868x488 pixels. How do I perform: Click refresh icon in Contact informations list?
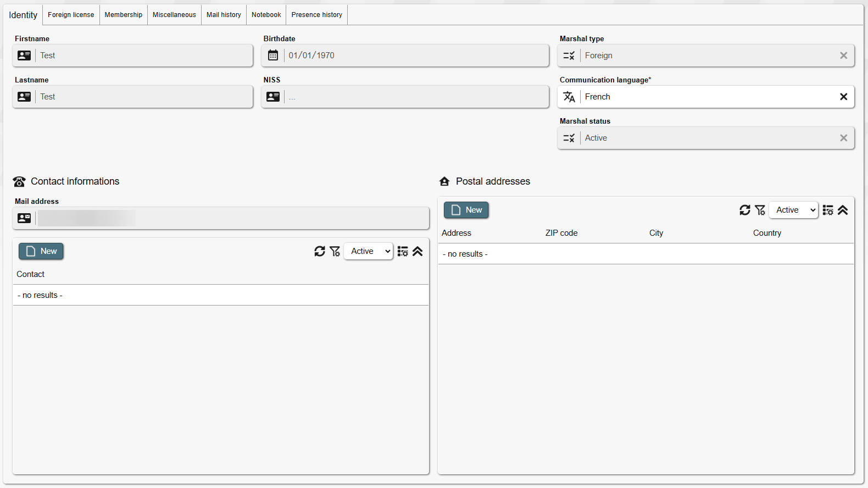tap(319, 251)
